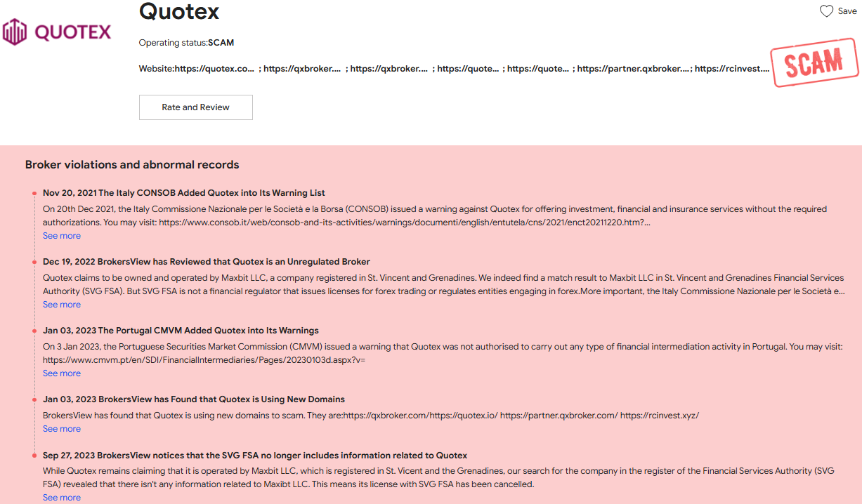Show more of the New Domains record
Screen dimensions: 862x504
(62, 429)
